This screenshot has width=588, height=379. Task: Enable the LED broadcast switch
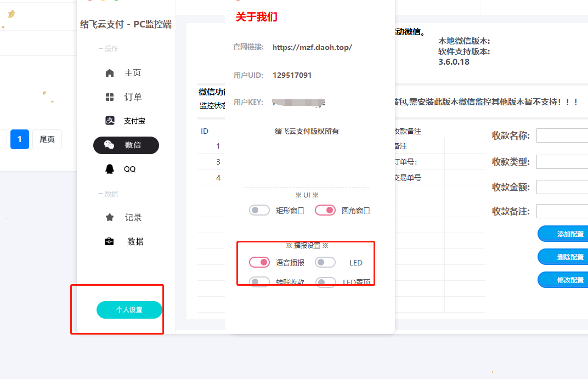pos(325,262)
